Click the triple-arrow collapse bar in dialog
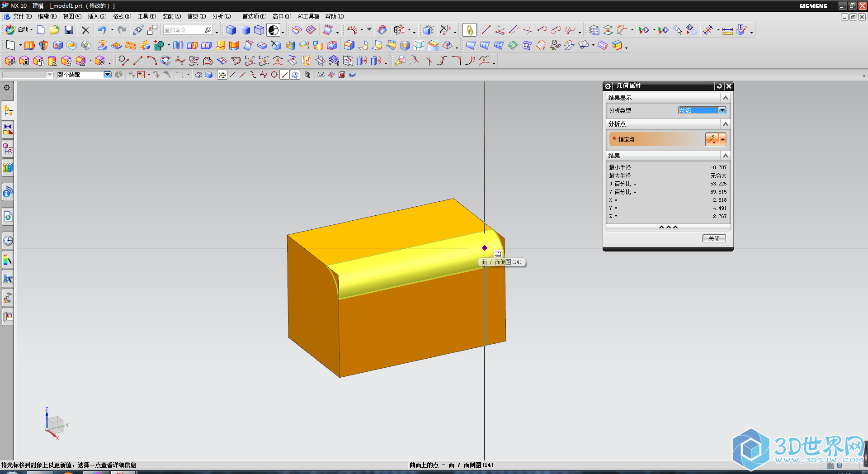Image resolution: width=868 pixels, height=474 pixels. (x=668, y=227)
